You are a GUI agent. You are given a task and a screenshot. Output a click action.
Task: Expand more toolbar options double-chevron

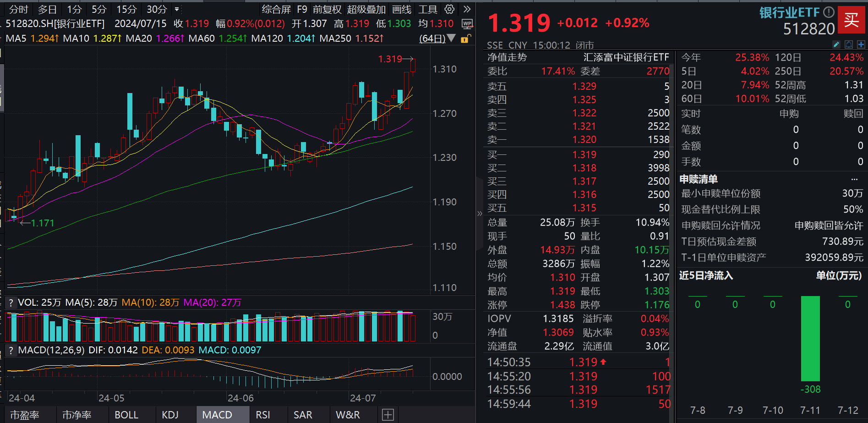tap(467, 9)
